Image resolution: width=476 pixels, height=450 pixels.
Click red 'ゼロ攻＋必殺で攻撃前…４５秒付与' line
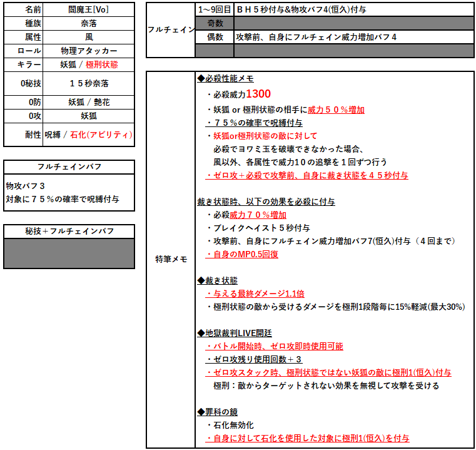click(x=307, y=175)
